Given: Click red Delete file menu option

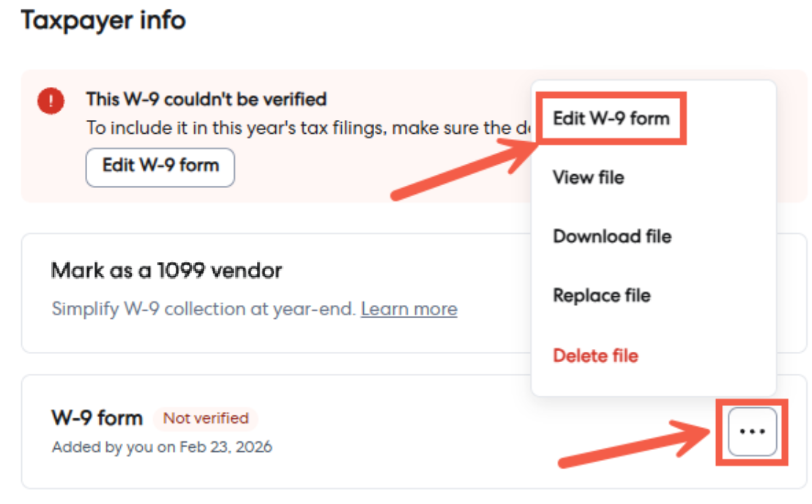Looking at the screenshot, I should pos(595,356).
